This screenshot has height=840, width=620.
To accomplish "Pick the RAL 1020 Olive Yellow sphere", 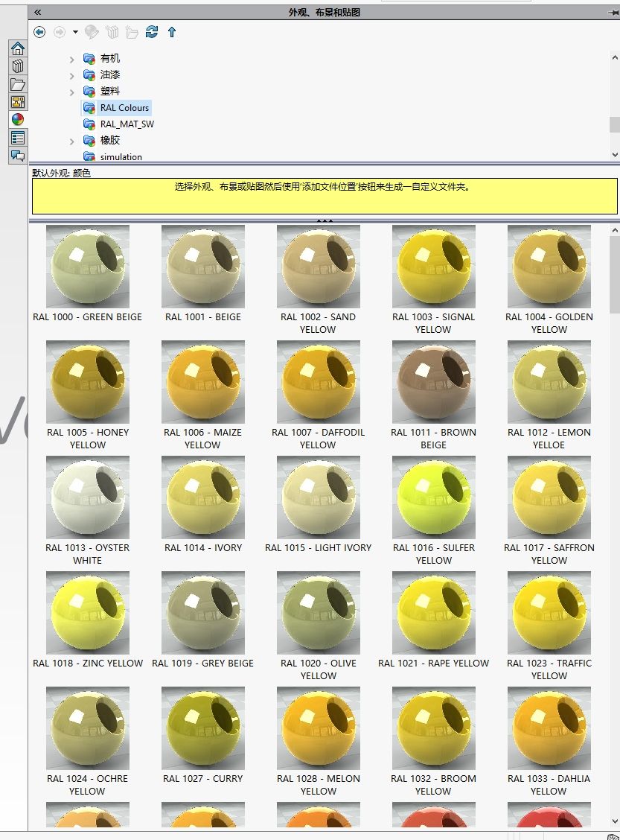I will 319,613.
